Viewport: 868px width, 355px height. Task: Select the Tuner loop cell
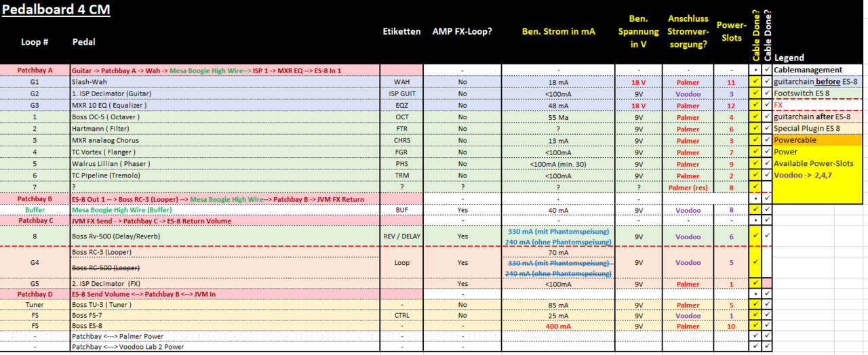tap(35, 305)
